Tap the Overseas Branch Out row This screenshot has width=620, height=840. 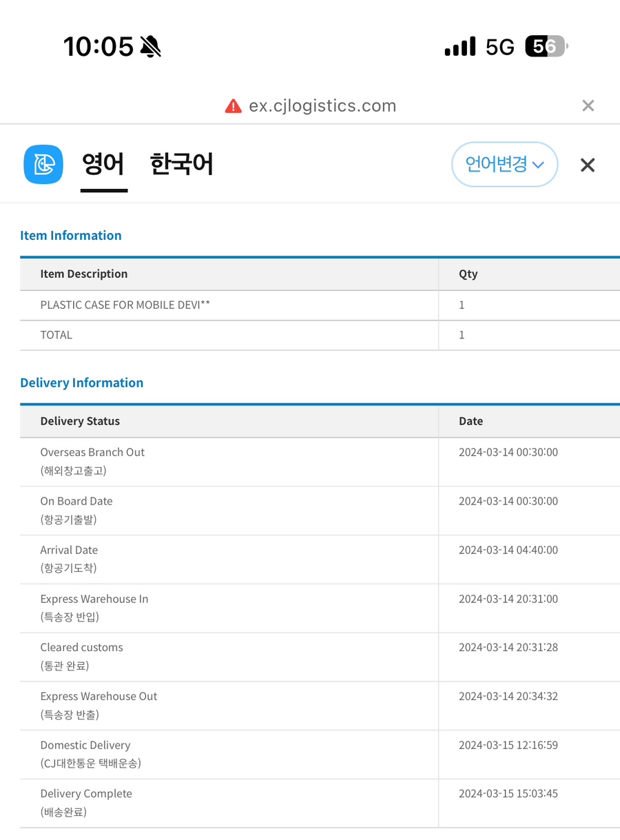[320, 462]
